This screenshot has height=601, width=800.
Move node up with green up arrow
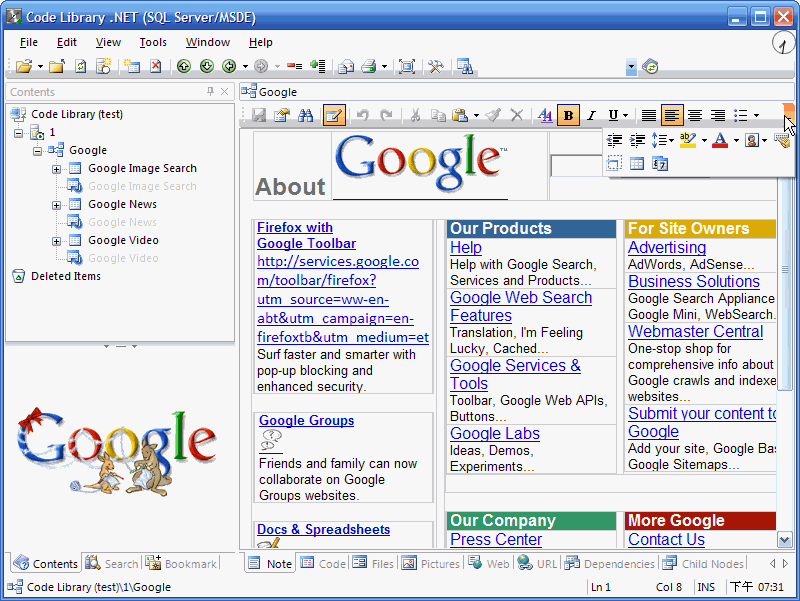coord(184,66)
